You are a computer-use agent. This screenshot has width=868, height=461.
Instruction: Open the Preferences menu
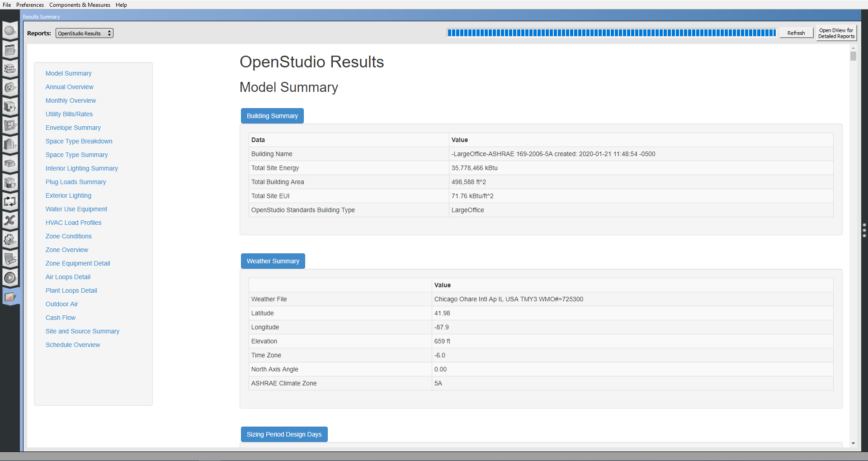coord(30,5)
